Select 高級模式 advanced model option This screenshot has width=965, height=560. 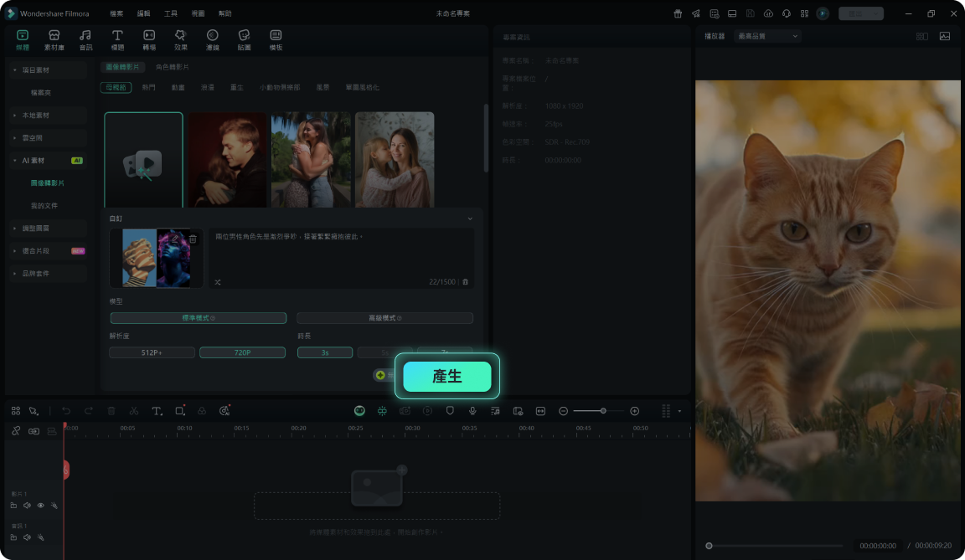(384, 318)
